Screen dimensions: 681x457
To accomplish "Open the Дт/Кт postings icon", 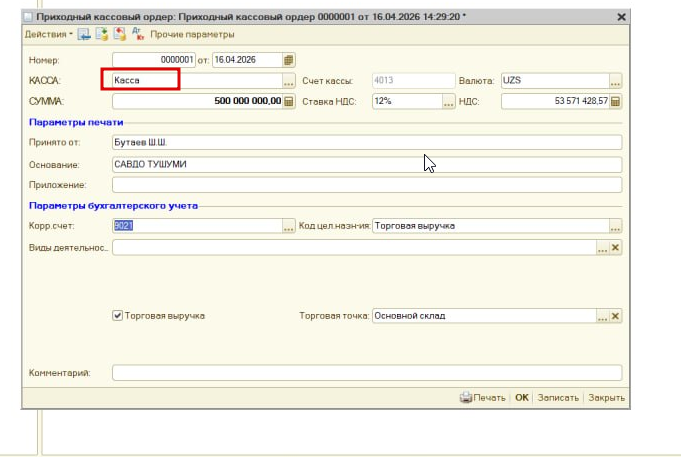I will point(138,34).
